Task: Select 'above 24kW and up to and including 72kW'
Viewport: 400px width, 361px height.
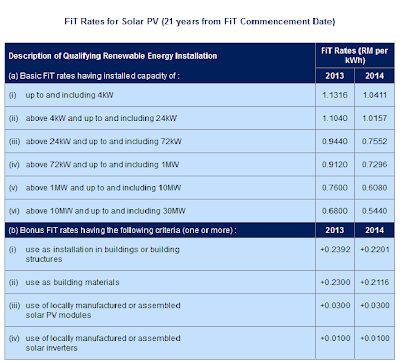Action: (104, 141)
